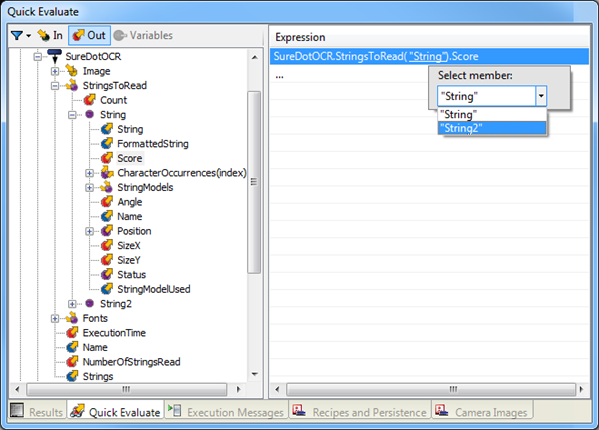Select the SureDotOCR.StringsToRead expression row
The height and width of the screenshot is (430, 599).
click(x=429, y=57)
